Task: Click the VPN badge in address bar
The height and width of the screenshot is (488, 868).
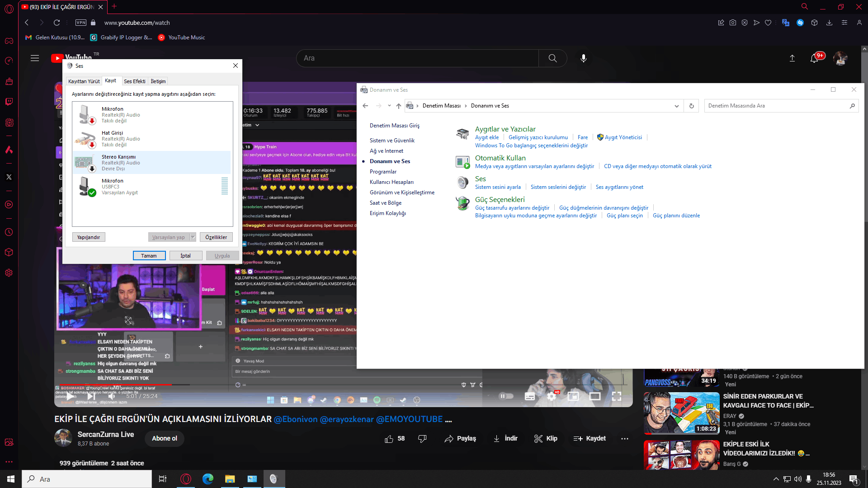Action: [x=81, y=23]
